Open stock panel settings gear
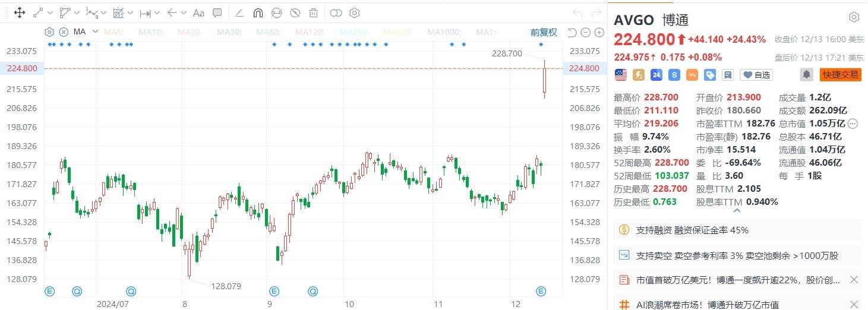The image size is (868, 310). (854, 17)
